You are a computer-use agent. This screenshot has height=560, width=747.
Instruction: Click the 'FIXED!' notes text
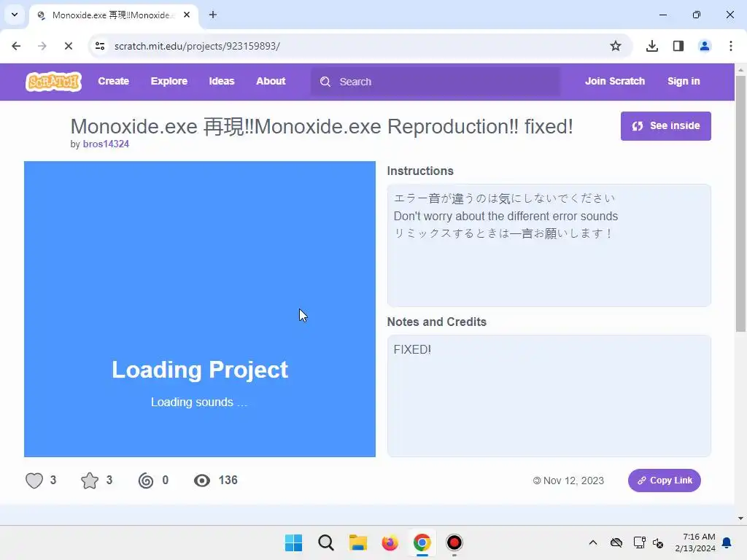point(412,349)
